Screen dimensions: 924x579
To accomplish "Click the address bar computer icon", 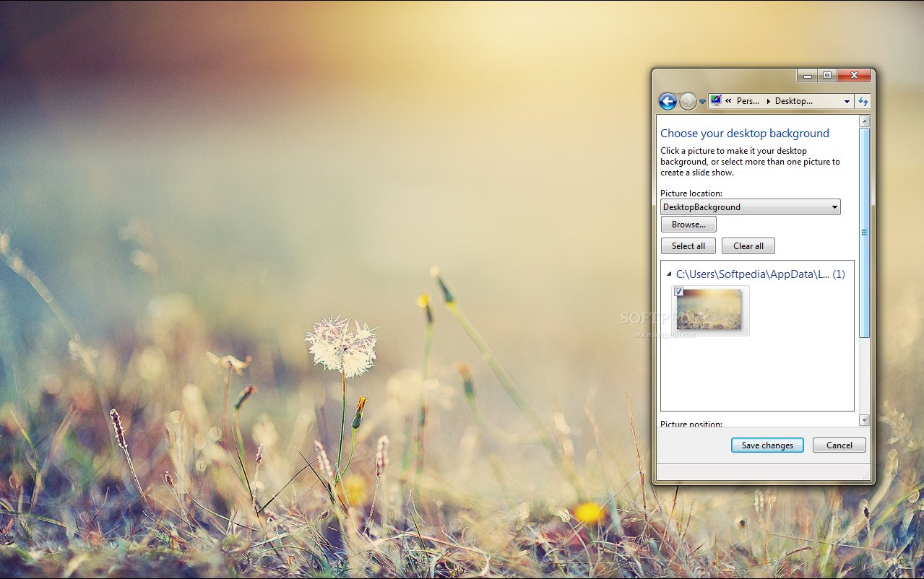I will pos(716,101).
